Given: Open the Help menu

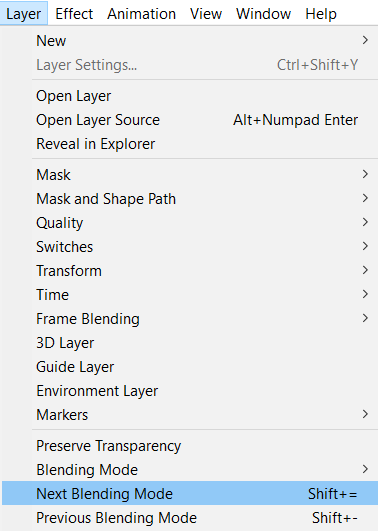Looking at the screenshot, I should (x=321, y=14).
